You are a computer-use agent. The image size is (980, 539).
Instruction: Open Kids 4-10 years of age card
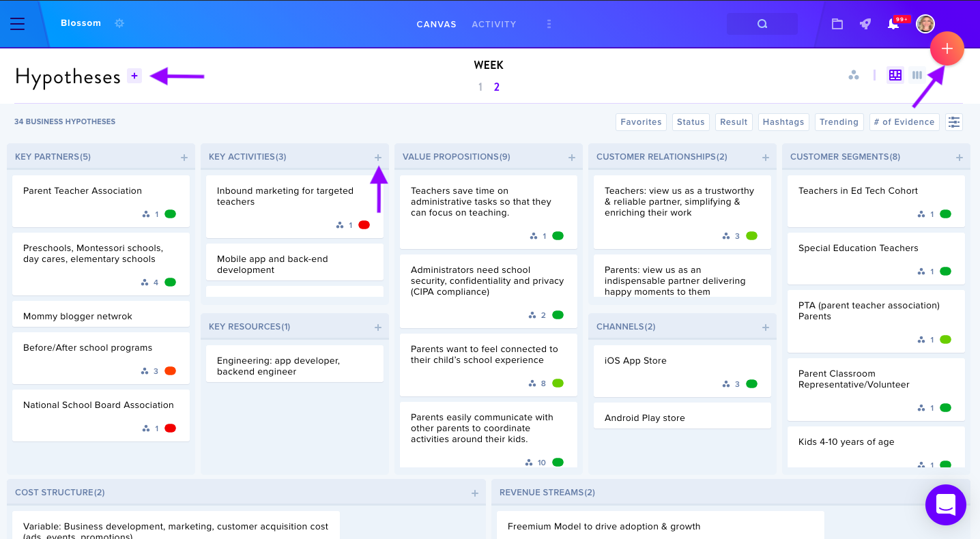(x=876, y=447)
